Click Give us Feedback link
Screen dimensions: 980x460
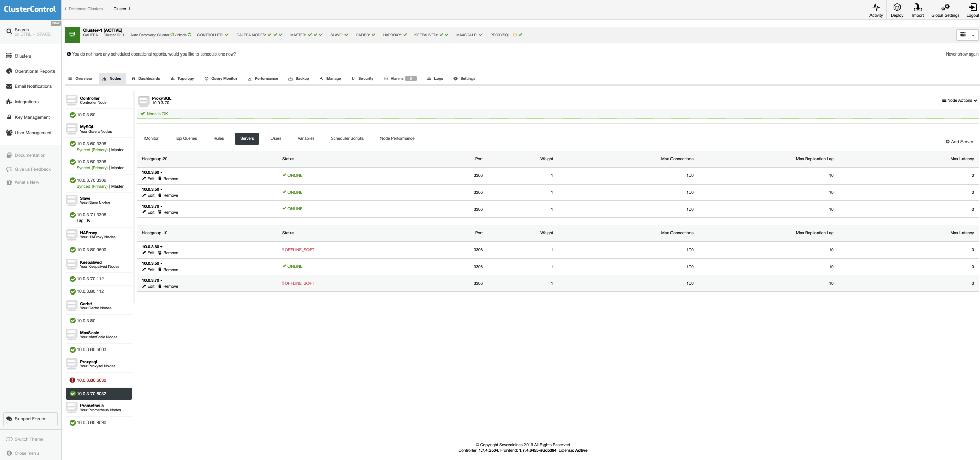28,169
